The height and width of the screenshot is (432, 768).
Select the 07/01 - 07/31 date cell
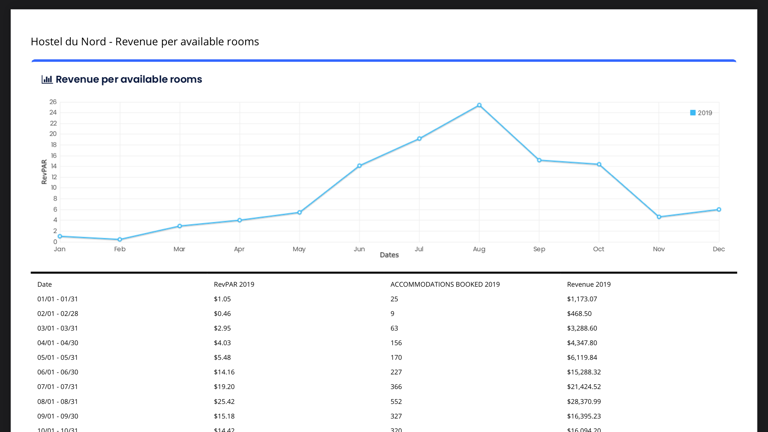click(57, 387)
